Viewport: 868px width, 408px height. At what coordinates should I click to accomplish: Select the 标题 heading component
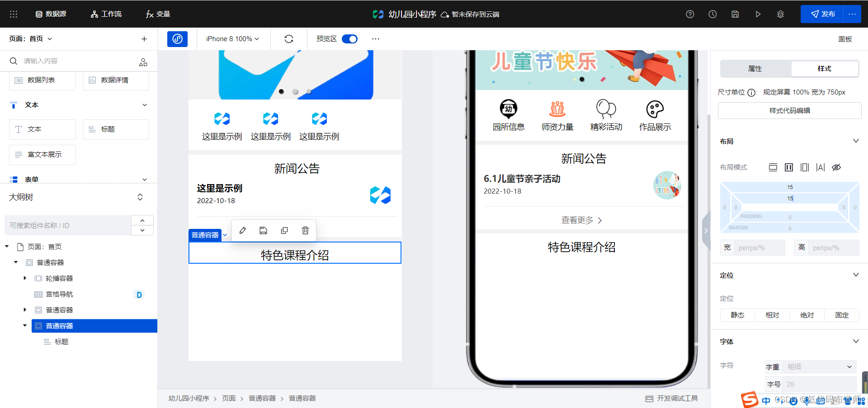tap(116, 129)
